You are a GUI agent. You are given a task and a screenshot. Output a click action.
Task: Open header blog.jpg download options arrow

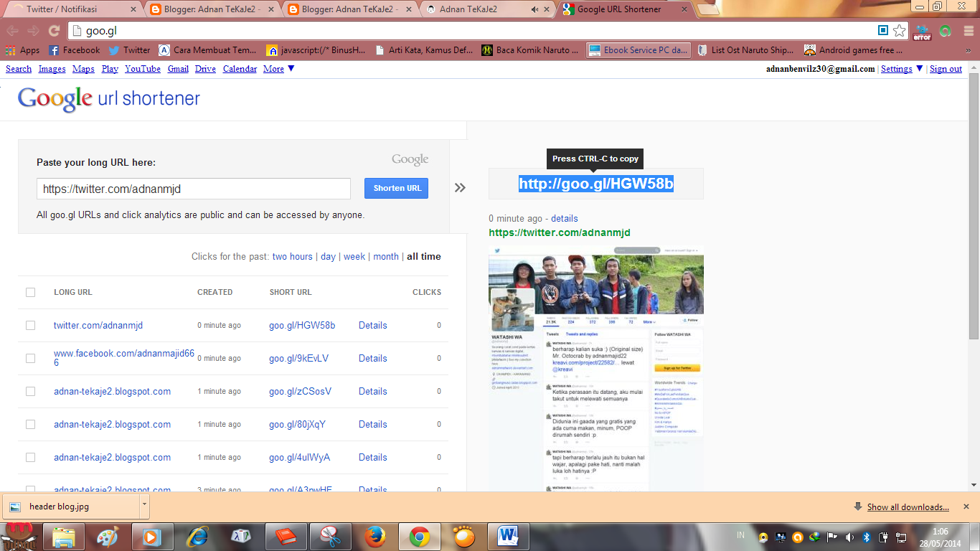(x=144, y=505)
